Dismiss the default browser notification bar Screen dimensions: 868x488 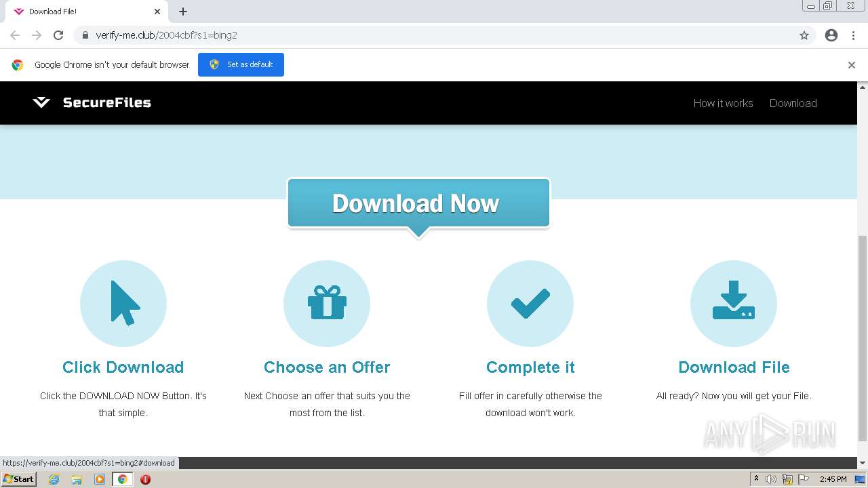852,65
